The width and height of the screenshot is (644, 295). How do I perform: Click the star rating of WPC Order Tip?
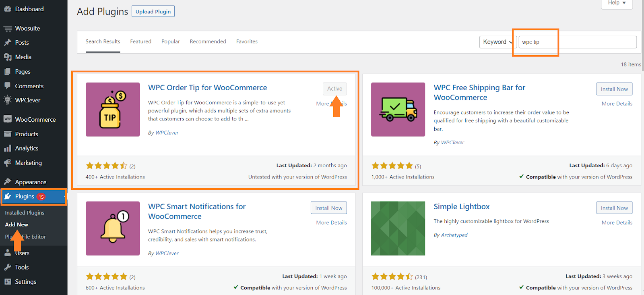(x=106, y=166)
